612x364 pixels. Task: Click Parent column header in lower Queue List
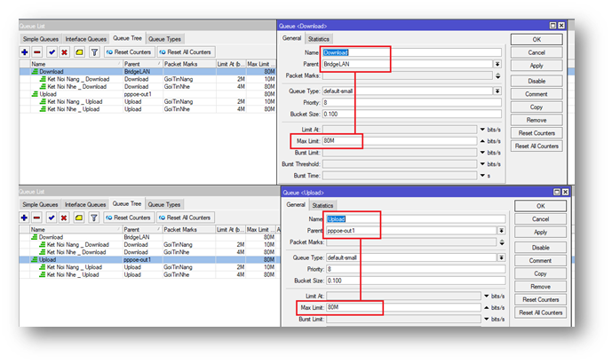click(x=142, y=230)
